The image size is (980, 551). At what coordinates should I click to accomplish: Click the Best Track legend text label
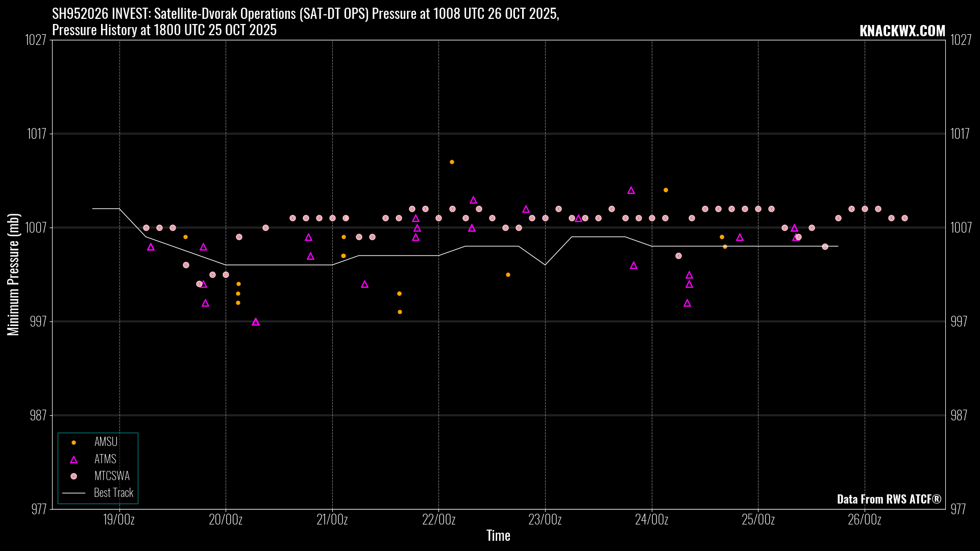[x=113, y=493]
